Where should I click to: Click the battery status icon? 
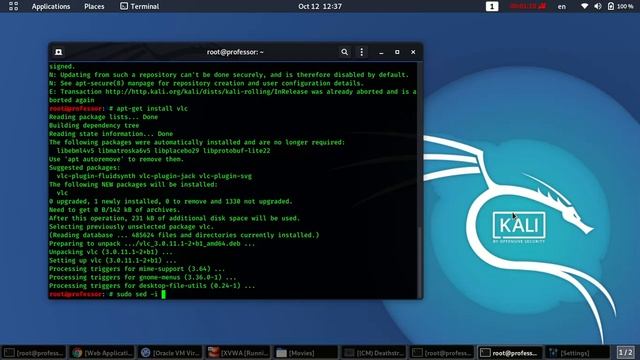tap(611, 7)
